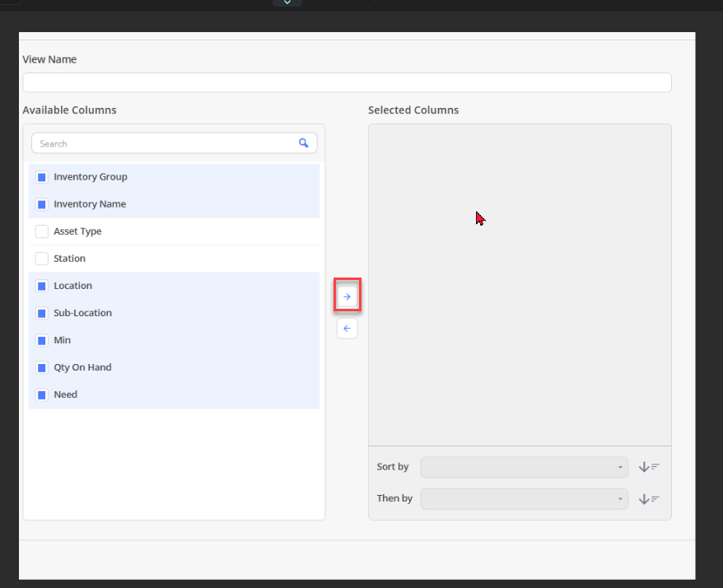Viewport: 723px width, 588px height.
Task: Uncheck the Need checkbox
Action: (x=42, y=394)
